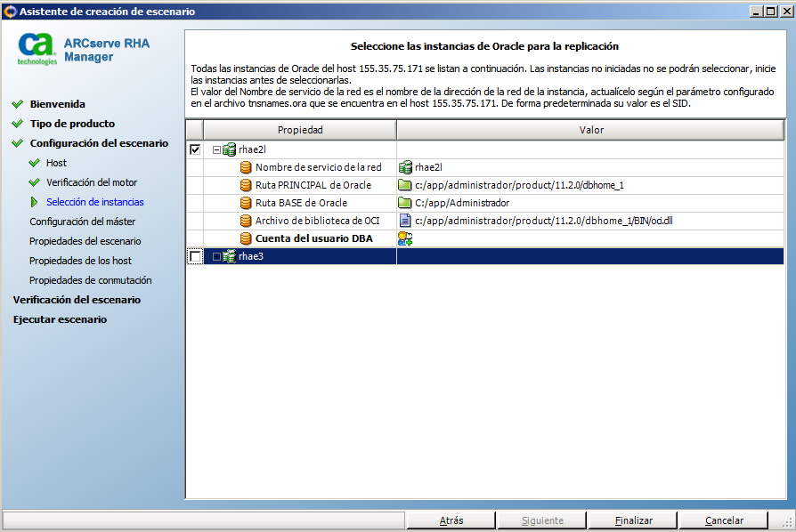Click green checkmark next to Tipo de producto
This screenshot has width=796, height=532.
pyautogui.click(x=17, y=124)
